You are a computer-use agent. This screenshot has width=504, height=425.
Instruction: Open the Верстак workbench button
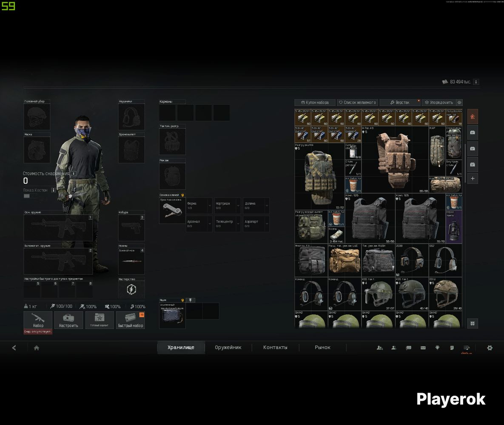coord(400,102)
